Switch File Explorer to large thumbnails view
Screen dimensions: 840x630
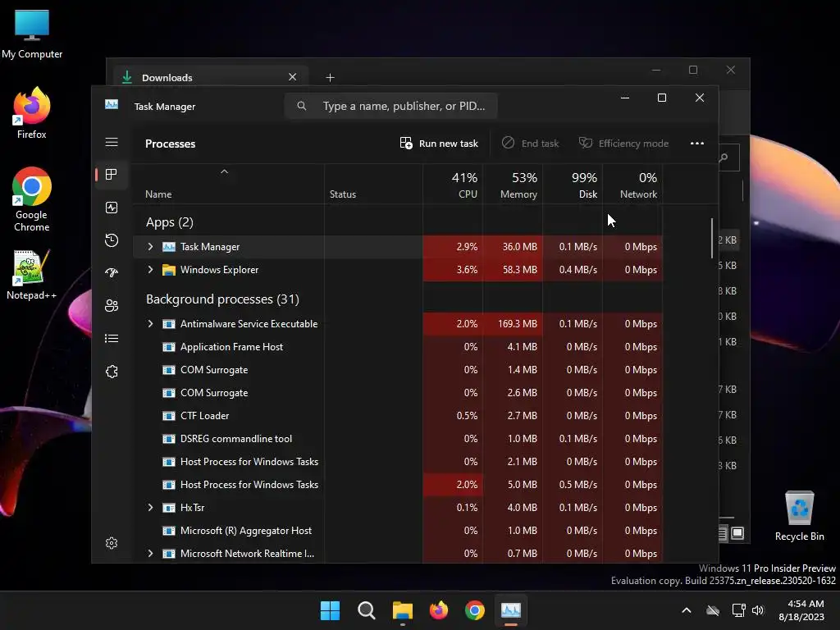(x=737, y=533)
